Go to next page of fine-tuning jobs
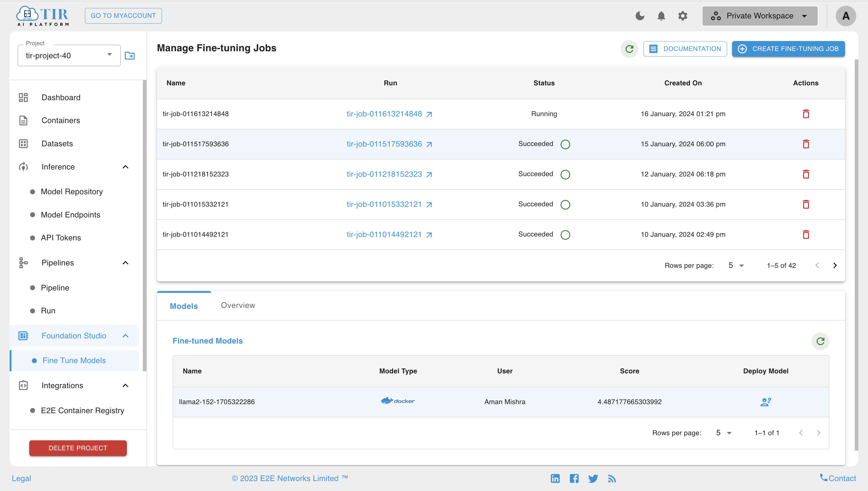Viewport: 868px width, 491px height. click(x=835, y=266)
